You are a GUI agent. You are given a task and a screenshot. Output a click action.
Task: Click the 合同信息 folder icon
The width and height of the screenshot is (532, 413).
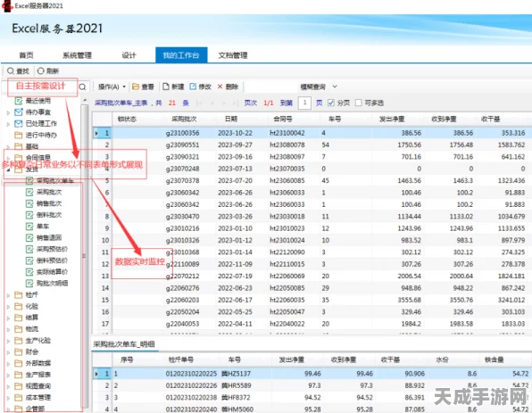(19, 158)
